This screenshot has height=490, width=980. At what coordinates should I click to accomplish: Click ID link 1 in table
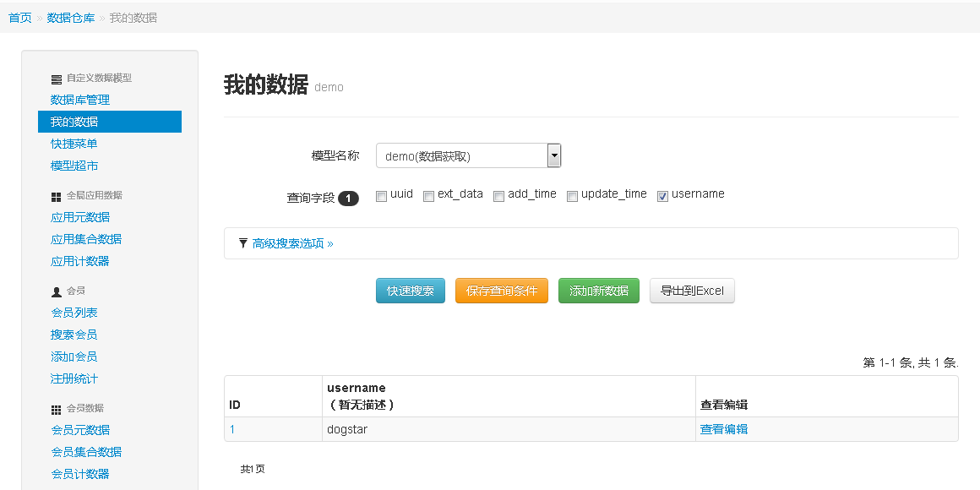(x=232, y=429)
